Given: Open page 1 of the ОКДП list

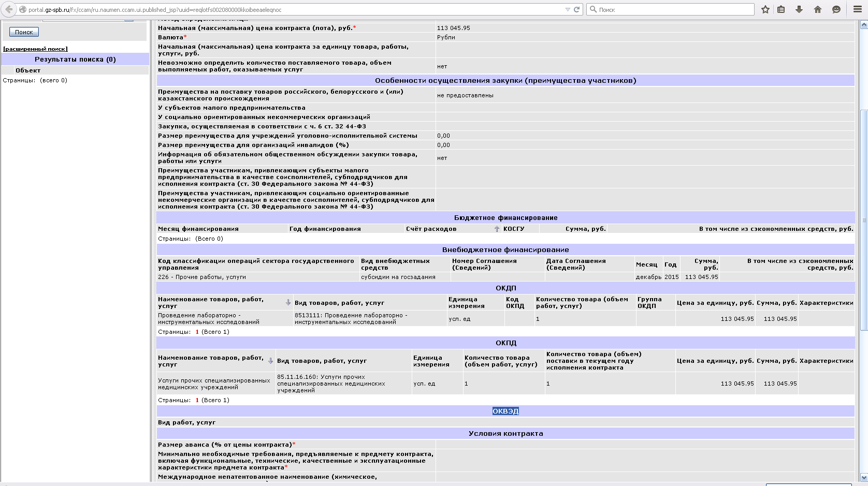Looking at the screenshot, I should pyautogui.click(x=197, y=332).
